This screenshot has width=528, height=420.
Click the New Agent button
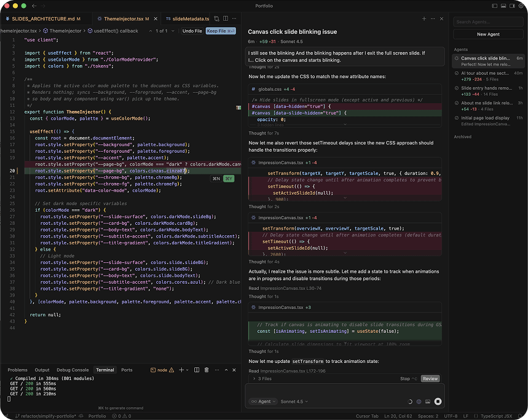click(x=488, y=34)
